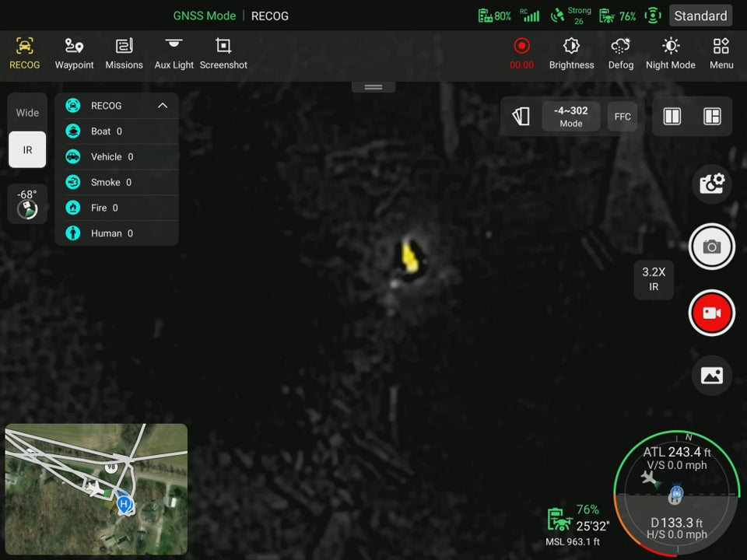Collapse the RECOG detection list
Screen dimensions: 747x560
point(163,106)
